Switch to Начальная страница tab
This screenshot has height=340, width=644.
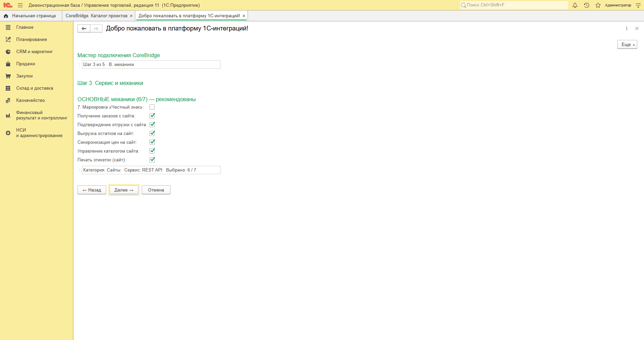click(31, 16)
